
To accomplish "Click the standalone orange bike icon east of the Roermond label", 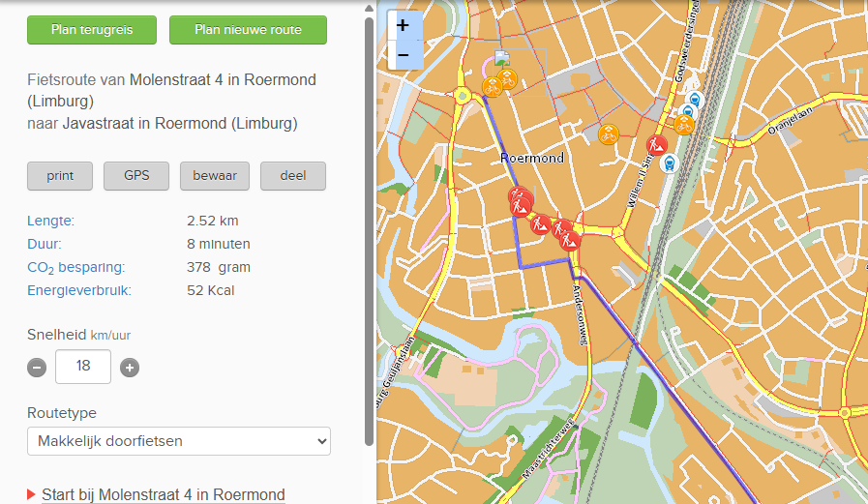I will tap(609, 134).
